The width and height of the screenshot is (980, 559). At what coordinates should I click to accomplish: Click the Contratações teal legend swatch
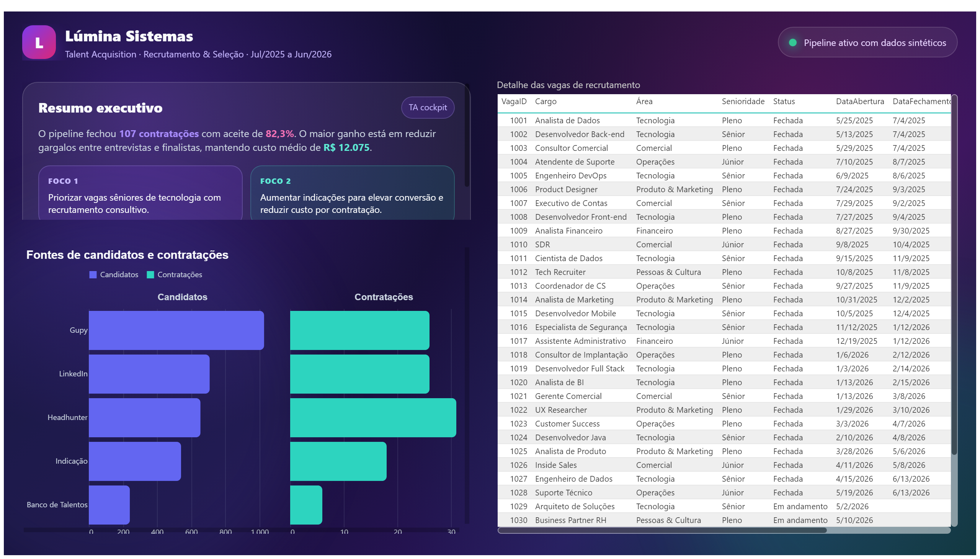150,275
